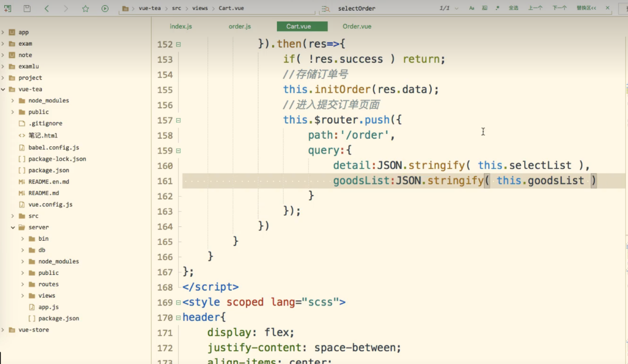Expand the server views folder
Image resolution: width=628 pixels, height=364 pixels.
point(23,296)
